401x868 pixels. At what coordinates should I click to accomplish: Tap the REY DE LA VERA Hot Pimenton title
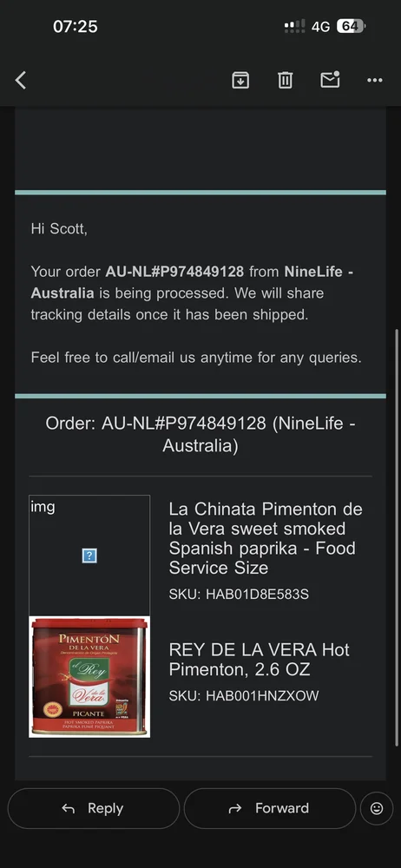point(260,660)
